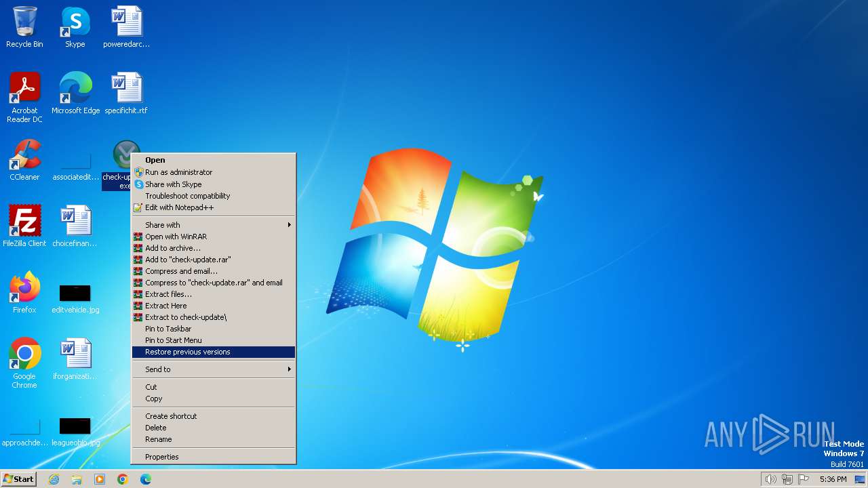Choose Extract to check-update\

coord(214,317)
